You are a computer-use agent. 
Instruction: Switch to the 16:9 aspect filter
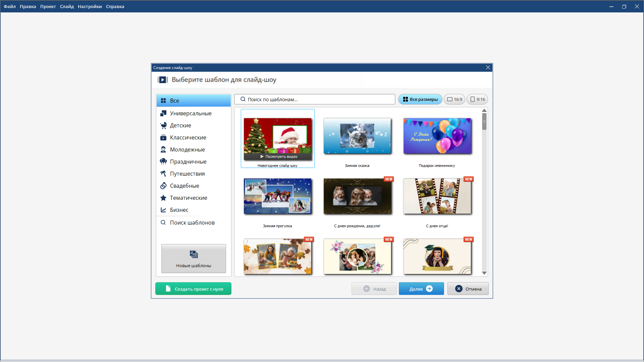(x=454, y=99)
